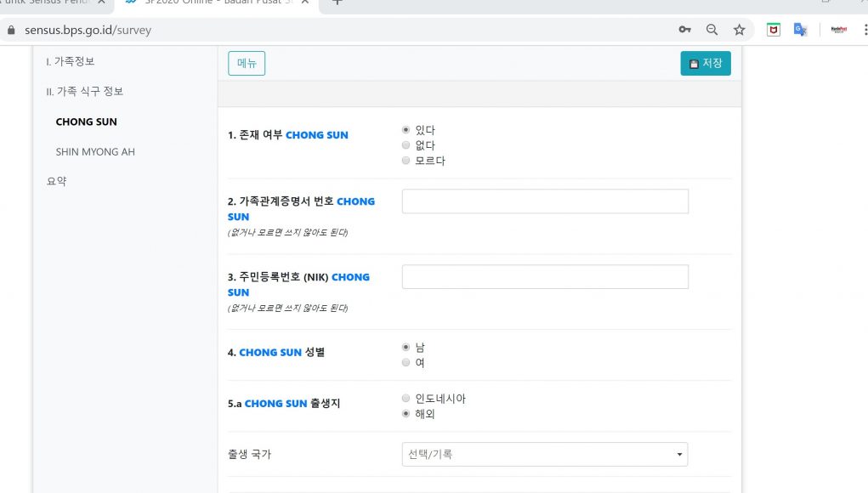
Task: Click the 주민등록번호 (NIK) input field
Action: point(544,277)
